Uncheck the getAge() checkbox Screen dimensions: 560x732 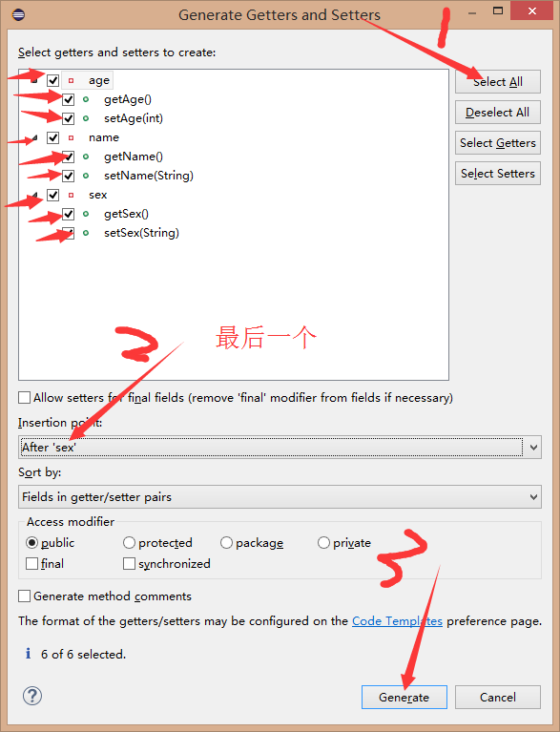coord(68,99)
